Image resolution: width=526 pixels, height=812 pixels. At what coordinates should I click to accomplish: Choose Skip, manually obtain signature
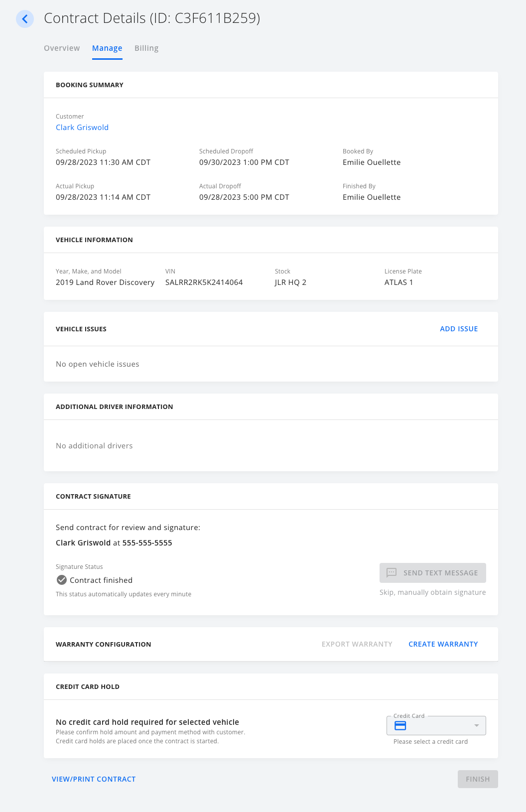coord(432,592)
